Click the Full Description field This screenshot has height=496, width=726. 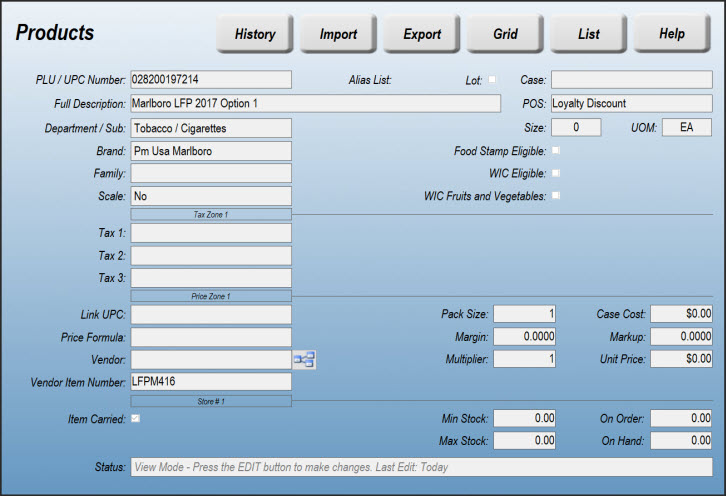[315, 103]
